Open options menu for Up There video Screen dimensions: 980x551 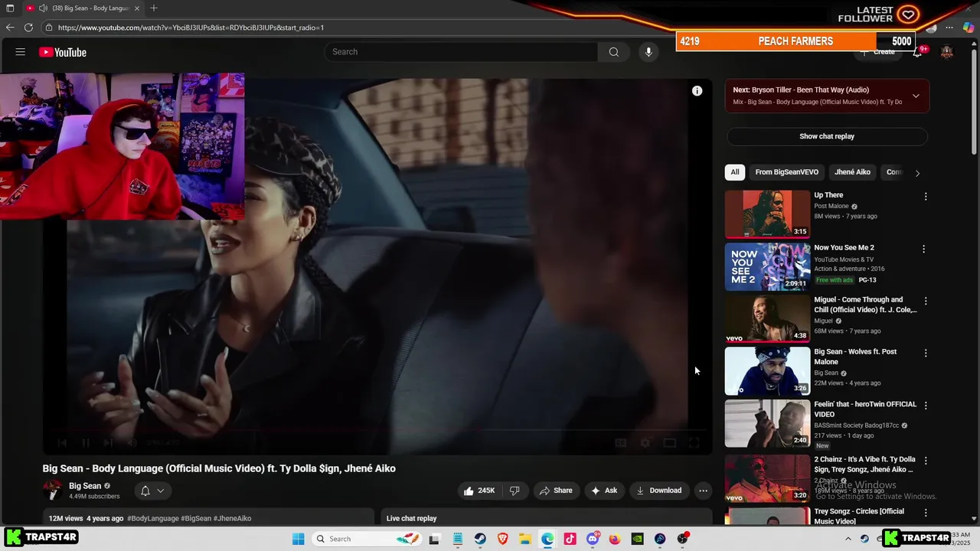[x=926, y=197]
